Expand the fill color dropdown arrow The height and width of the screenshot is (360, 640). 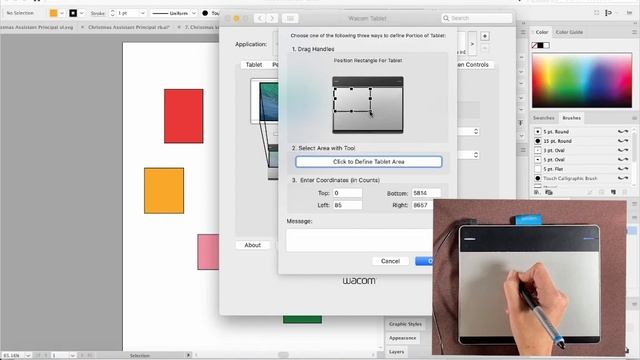[62, 13]
